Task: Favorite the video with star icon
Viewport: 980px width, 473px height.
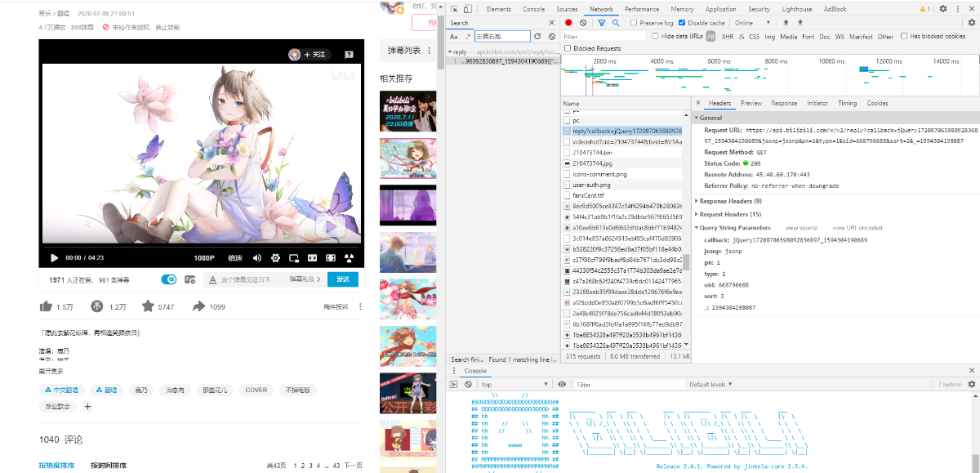Action: pos(148,306)
